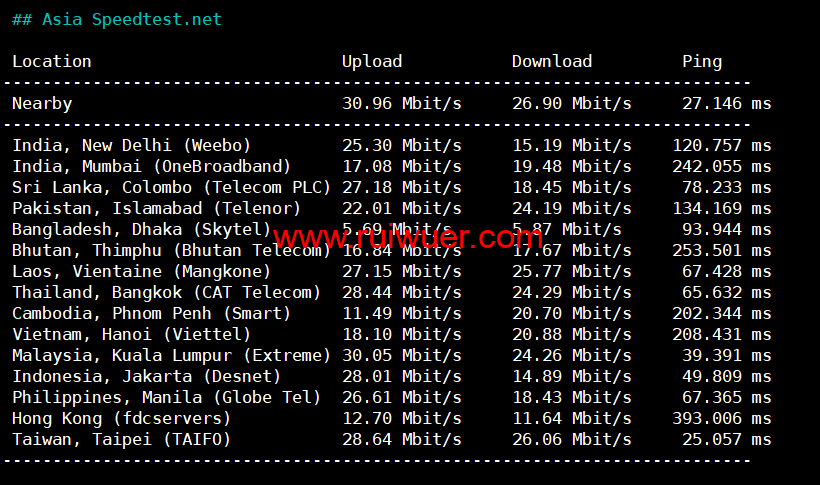The width and height of the screenshot is (820, 485).
Task: Click the Nearby 30.96 Mbit/s upload value
Action: tap(402, 104)
